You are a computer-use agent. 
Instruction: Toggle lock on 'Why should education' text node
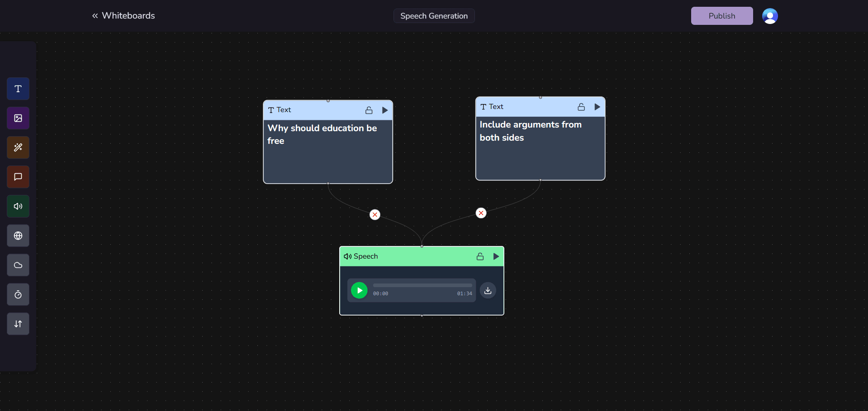369,110
